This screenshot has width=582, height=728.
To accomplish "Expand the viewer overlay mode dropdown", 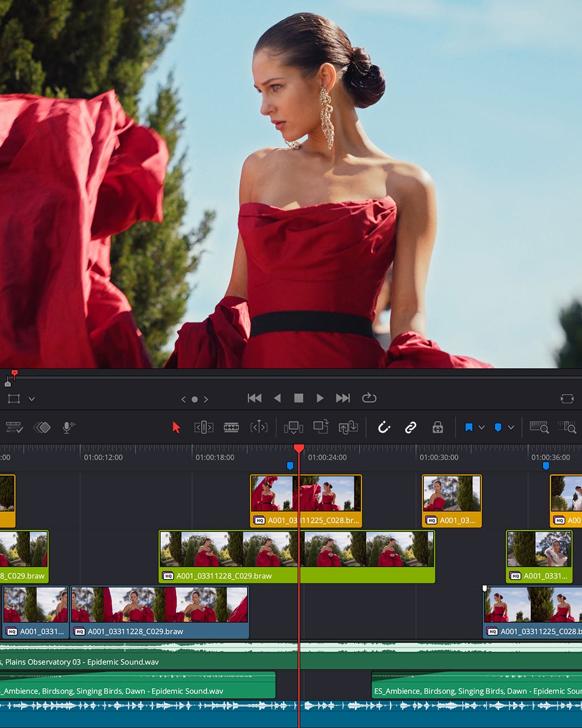I will (x=32, y=399).
